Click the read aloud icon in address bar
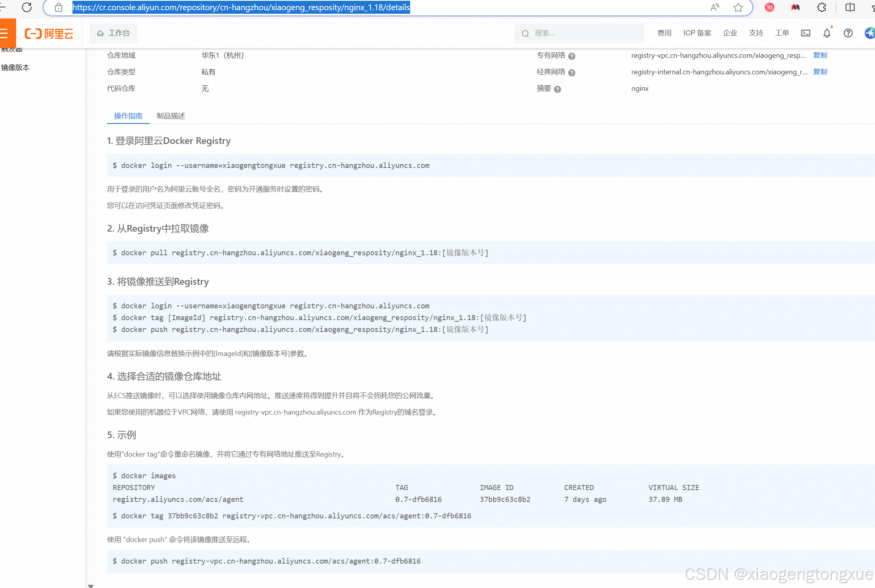The width and height of the screenshot is (875, 588). coord(714,7)
